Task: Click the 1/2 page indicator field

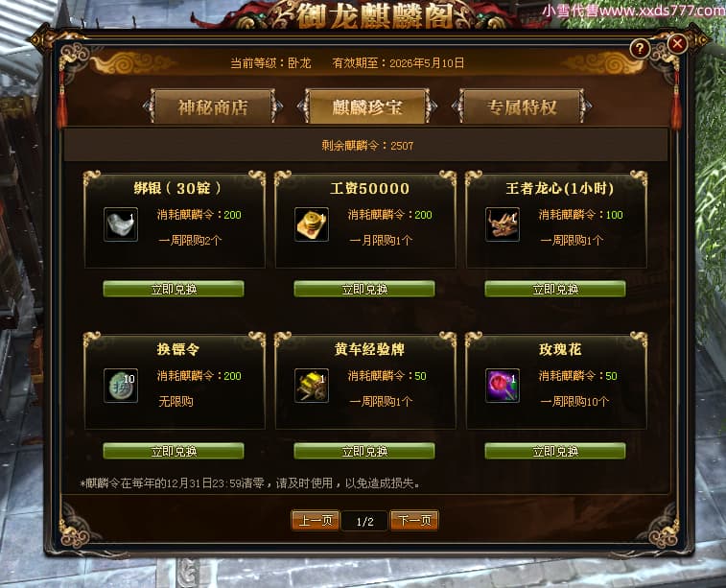Action: pyautogui.click(x=364, y=522)
